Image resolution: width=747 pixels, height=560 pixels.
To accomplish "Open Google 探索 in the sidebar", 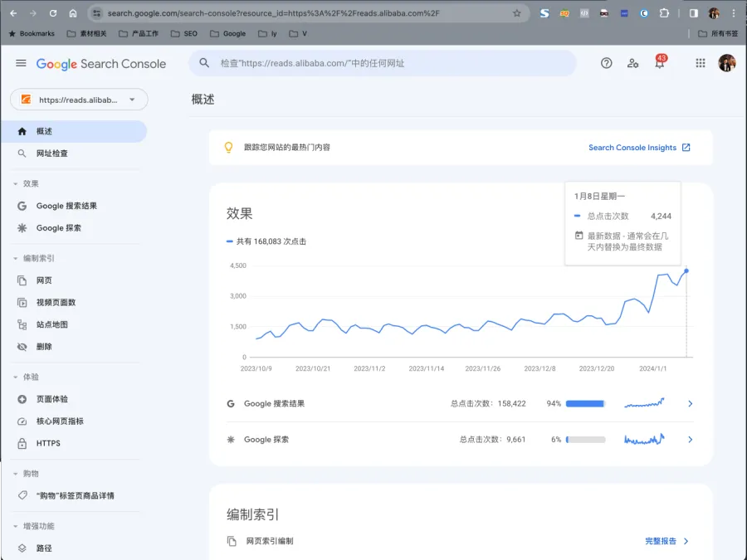I will (74, 228).
